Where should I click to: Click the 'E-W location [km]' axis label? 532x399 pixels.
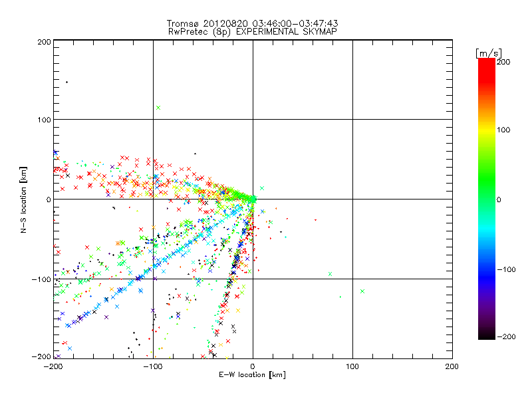click(252, 375)
